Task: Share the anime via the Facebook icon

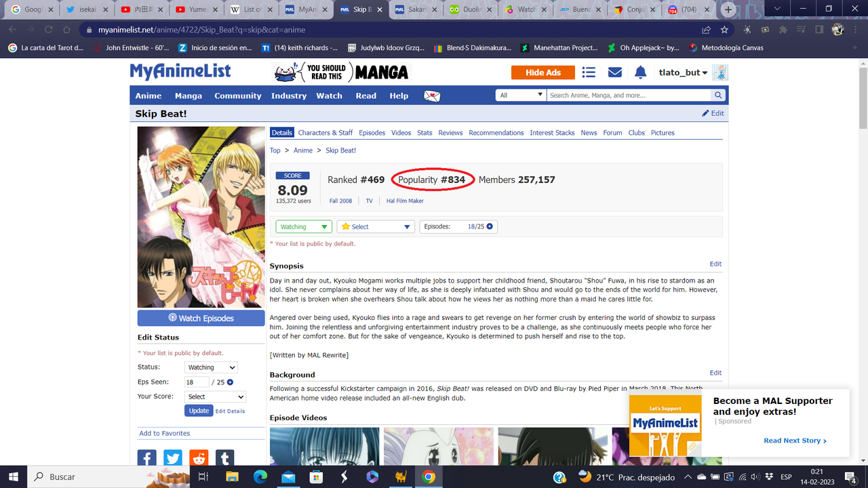Action: point(146,457)
